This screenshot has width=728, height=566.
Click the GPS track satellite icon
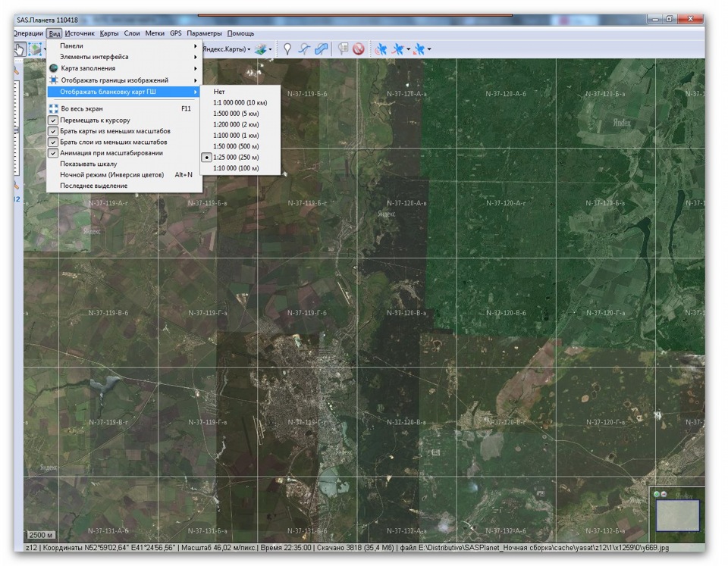pos(398,49)
